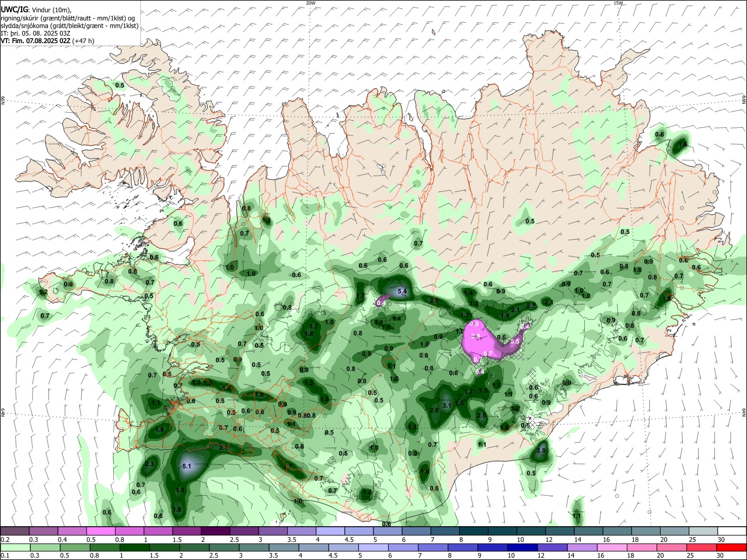Screen dimensions: 747x560
Task: Select the 2.7 precipitation value on the map
Action: 531,306
